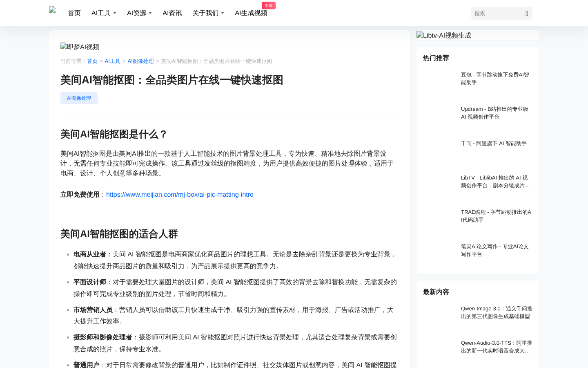588x368 pixels.
Task: Open Qwen-Audio-3.0-TTS latest content item
Action: [x=497, y=347]
